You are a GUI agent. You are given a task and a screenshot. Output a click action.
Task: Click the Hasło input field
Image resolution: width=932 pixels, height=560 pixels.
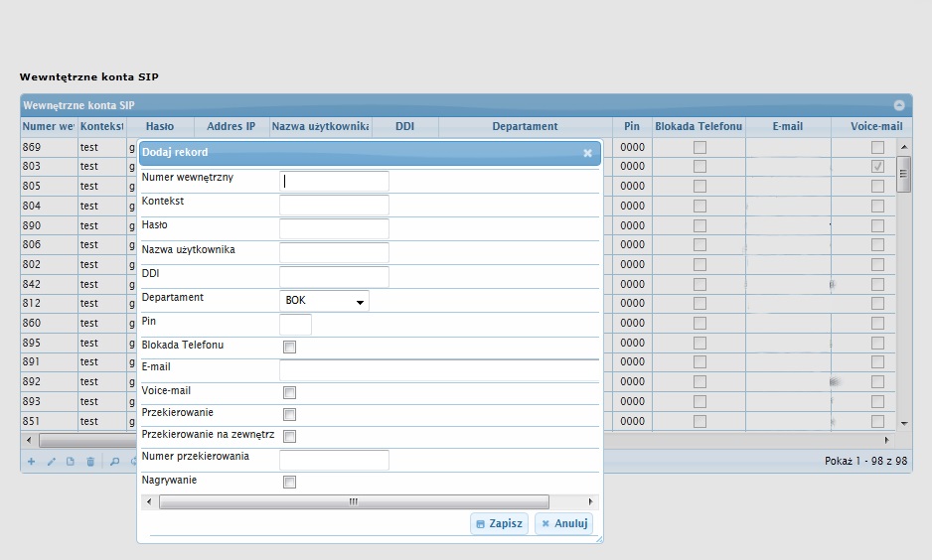(x=334, y=228)
